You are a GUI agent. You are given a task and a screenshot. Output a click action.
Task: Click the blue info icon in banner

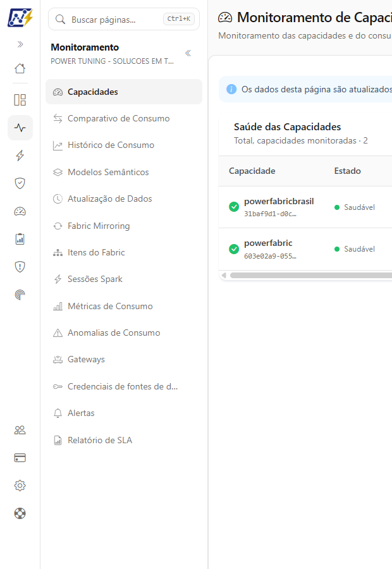[x=231, y=89]
